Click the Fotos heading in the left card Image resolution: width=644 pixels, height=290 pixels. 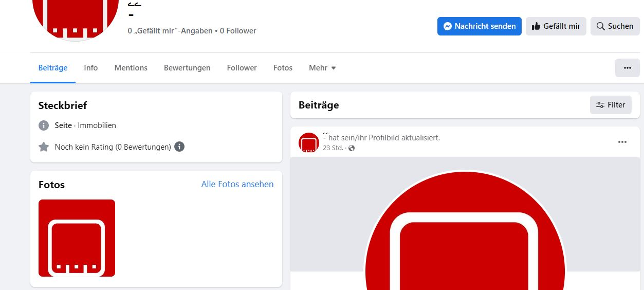51,185
